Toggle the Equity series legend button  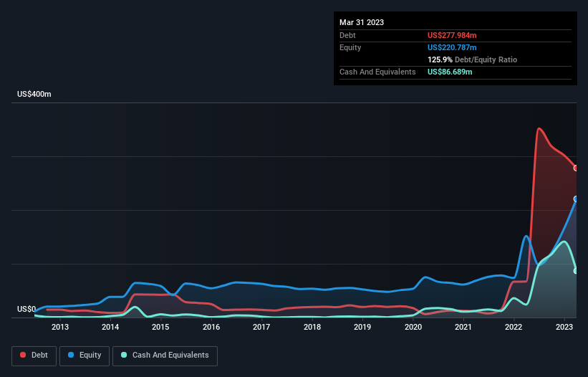click(x=85, y=355)
